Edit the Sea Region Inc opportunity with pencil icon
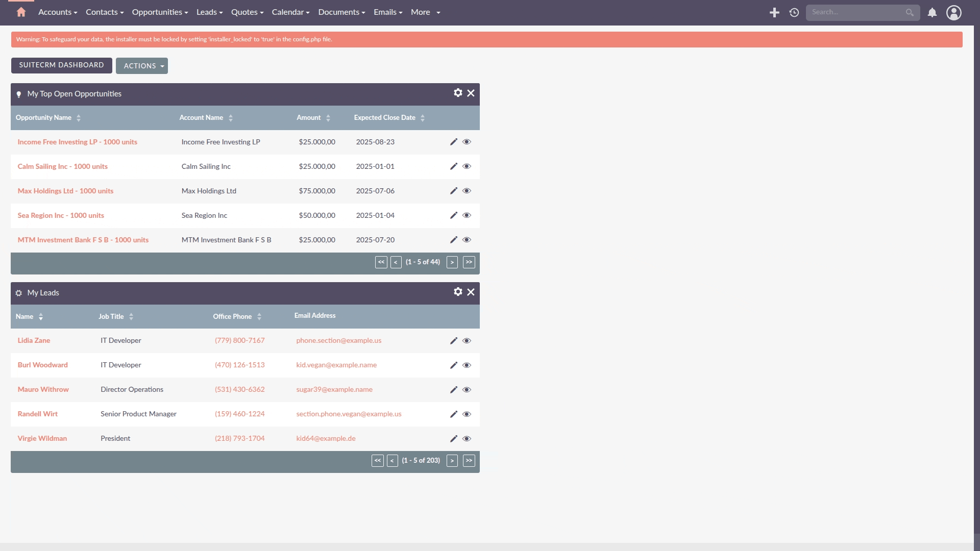This screenshot has height=551, width=980. click(x=453, y=215)
